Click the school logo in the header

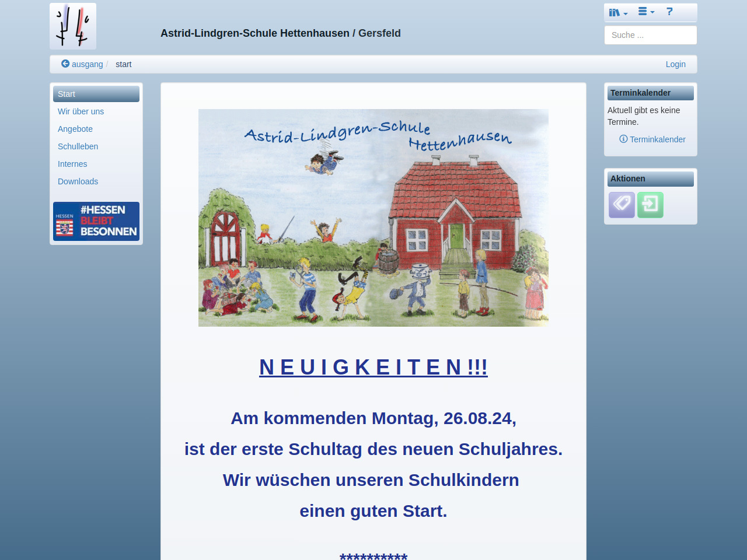73,26
